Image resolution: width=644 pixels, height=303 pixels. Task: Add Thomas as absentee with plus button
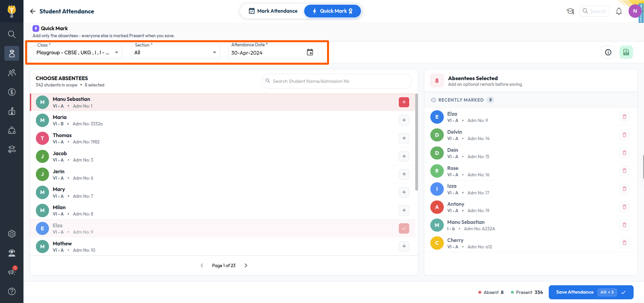click(x=404, y=138)
